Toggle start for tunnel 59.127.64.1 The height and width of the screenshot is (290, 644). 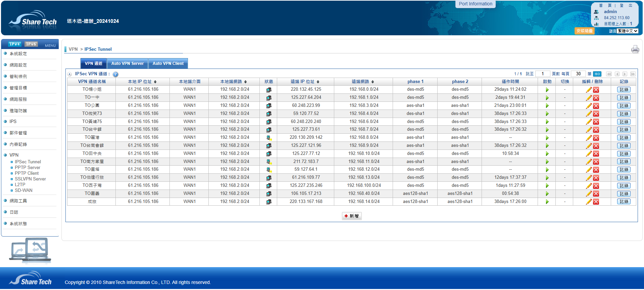[x=547, y=170]
